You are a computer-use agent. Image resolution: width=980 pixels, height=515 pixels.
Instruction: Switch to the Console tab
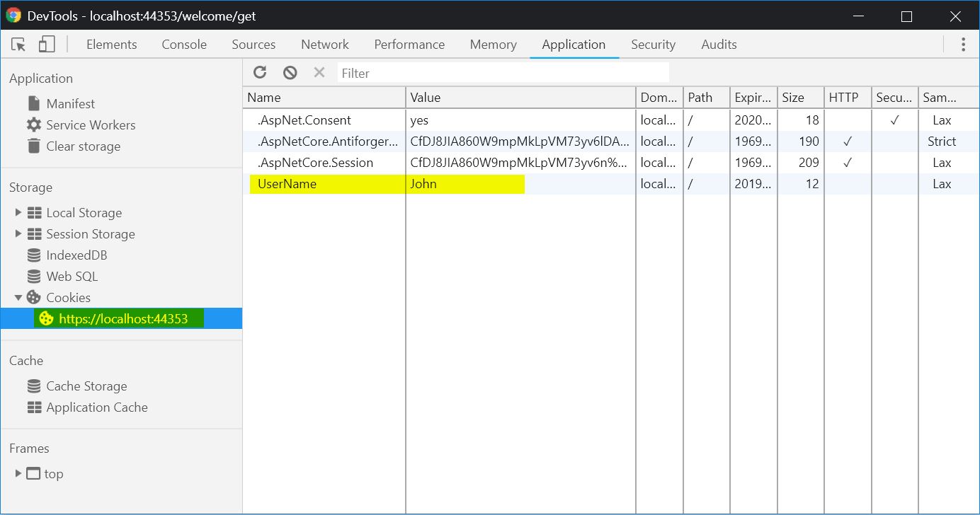(184, 45)
